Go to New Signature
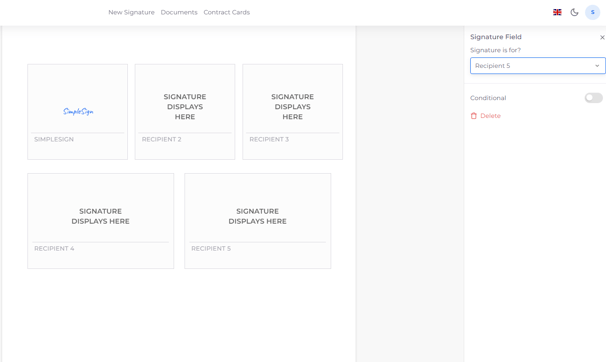 (131, 12)
